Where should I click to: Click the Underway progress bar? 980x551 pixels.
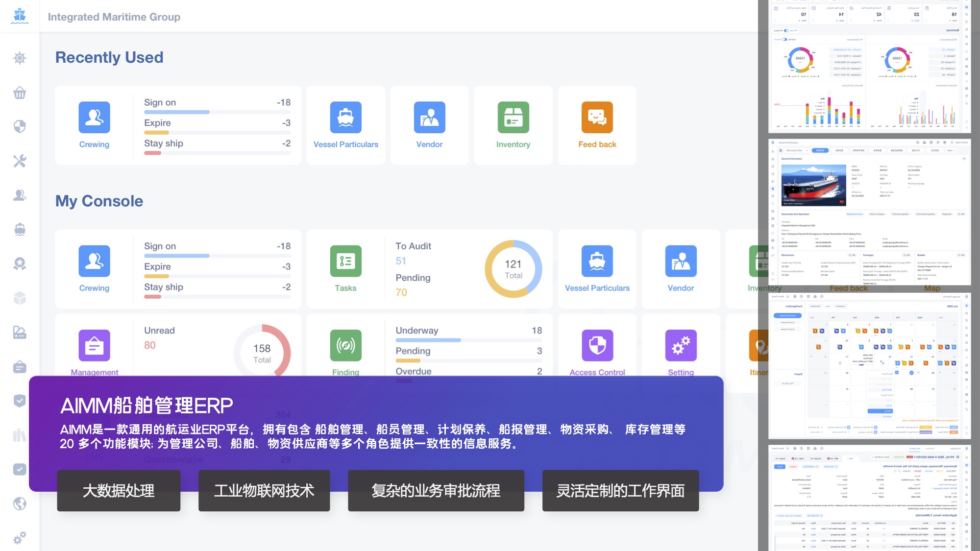pyautogui.click(x=469, y=340)
